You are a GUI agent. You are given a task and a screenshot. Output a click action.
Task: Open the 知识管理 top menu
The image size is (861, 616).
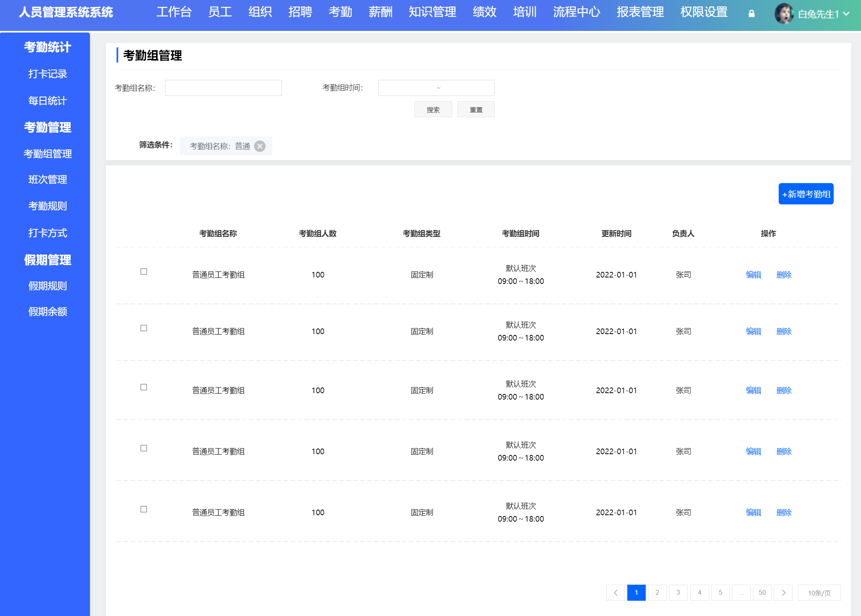[433, 12]
